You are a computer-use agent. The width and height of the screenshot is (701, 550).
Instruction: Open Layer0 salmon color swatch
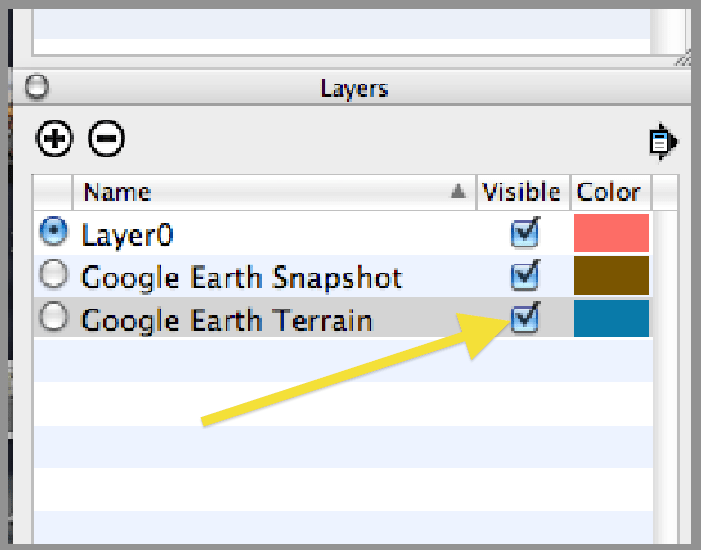coord(611,233)
